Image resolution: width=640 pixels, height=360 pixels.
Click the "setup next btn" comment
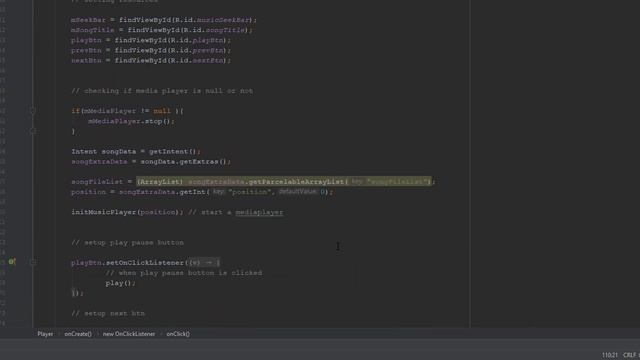pos(108,313)
